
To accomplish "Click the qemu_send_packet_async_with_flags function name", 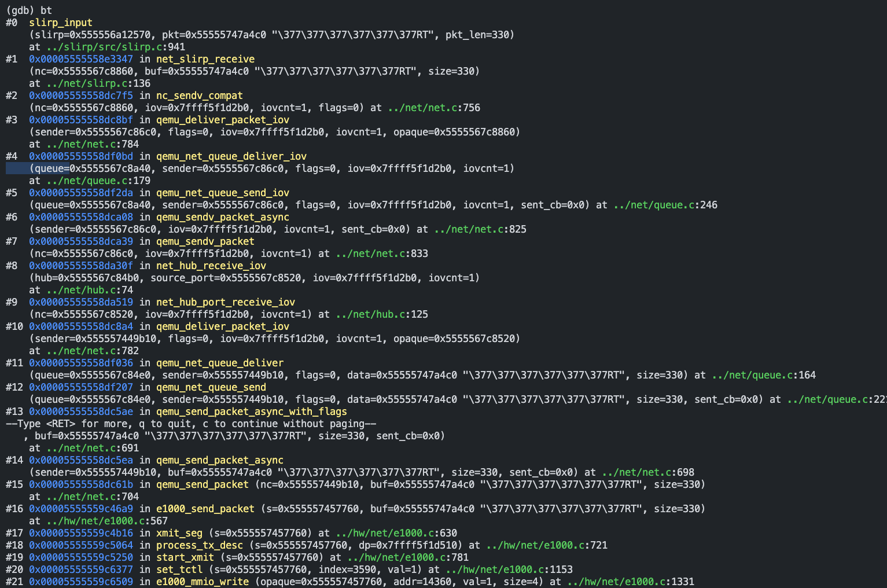I will point(252,411).
